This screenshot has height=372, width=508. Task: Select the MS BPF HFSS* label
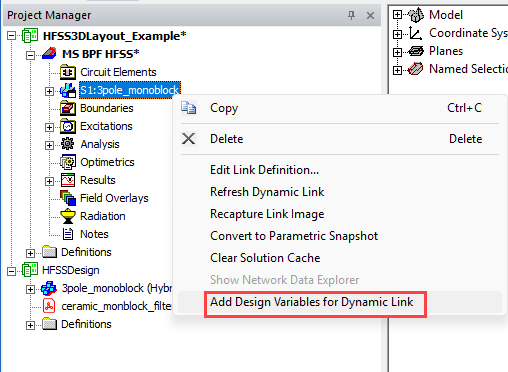(100, 54)
